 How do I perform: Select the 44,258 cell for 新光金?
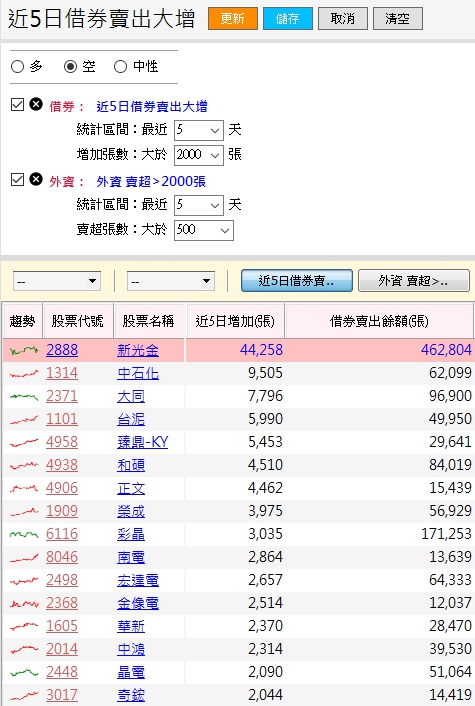tap(235, 350)
